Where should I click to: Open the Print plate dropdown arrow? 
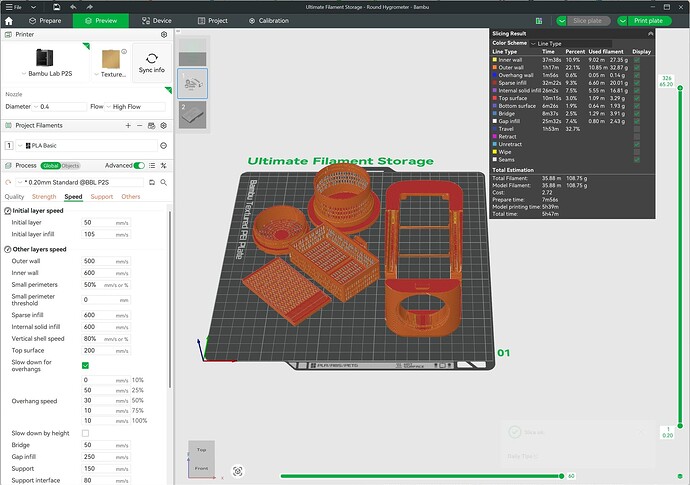pyautogui.click(x=622, y=21)
